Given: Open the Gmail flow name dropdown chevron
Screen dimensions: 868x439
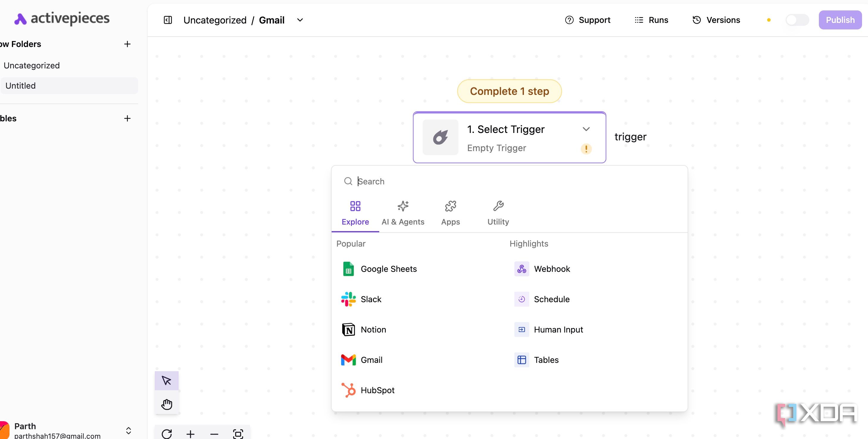Looking at the screenshot, I should [x=300, y=20].
